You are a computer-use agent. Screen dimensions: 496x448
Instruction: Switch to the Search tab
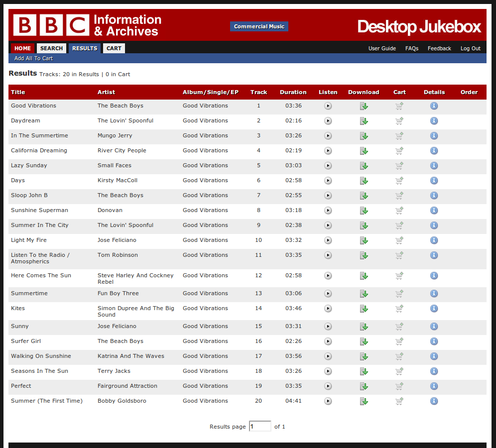pyautogui.click(x=51, y=48)
